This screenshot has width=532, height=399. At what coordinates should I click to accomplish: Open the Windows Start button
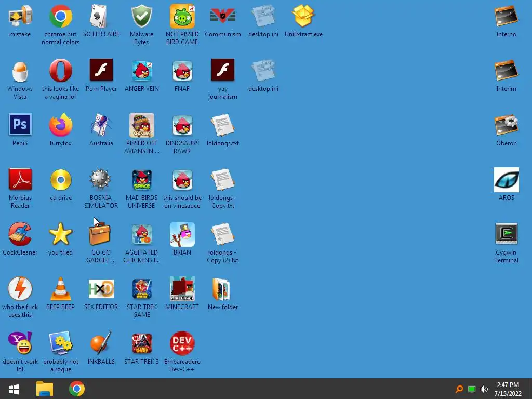[14, 389]
